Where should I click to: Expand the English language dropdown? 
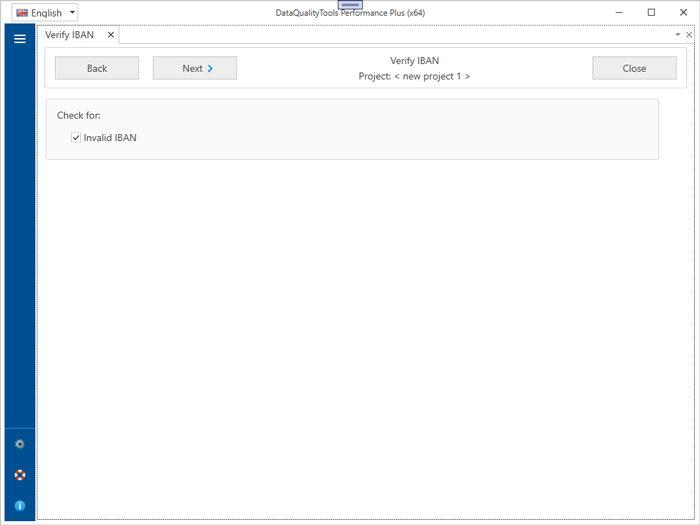click(72, 13)
